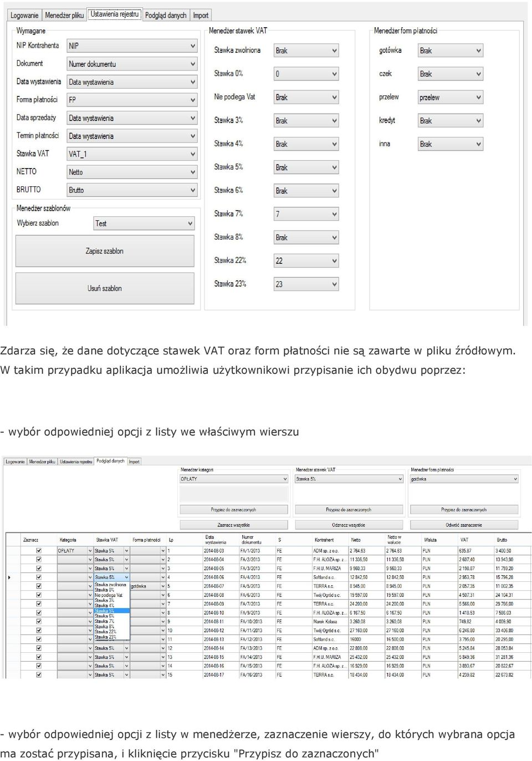Click the Odznacz wszystkie button
This screenshot has width=532, height=761.
(349, 525)
